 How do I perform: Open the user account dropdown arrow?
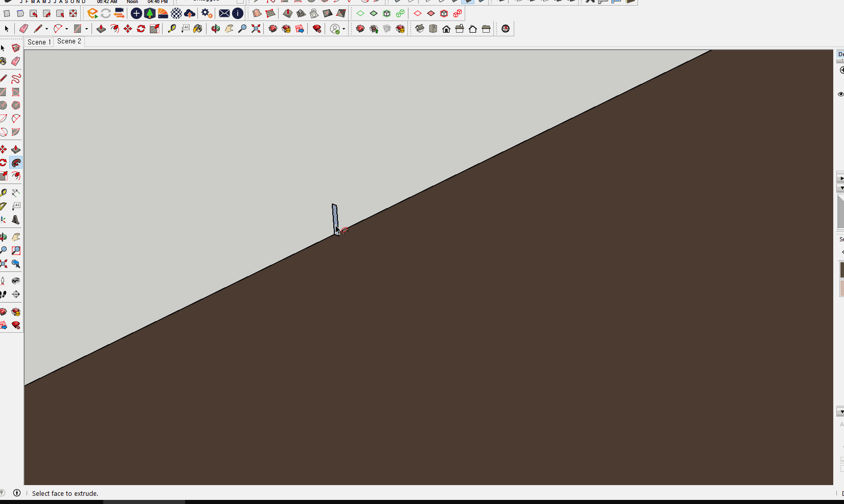click(344, 29)
